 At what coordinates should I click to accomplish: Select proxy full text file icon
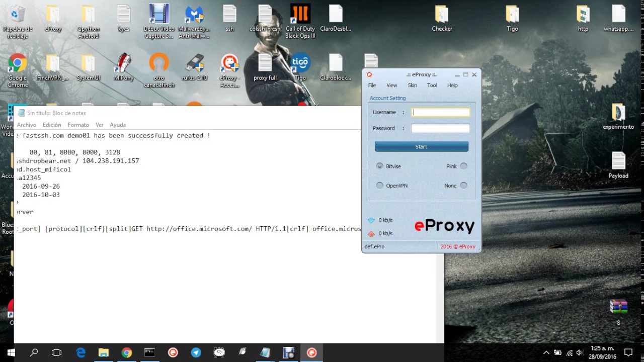pos(265,68)
